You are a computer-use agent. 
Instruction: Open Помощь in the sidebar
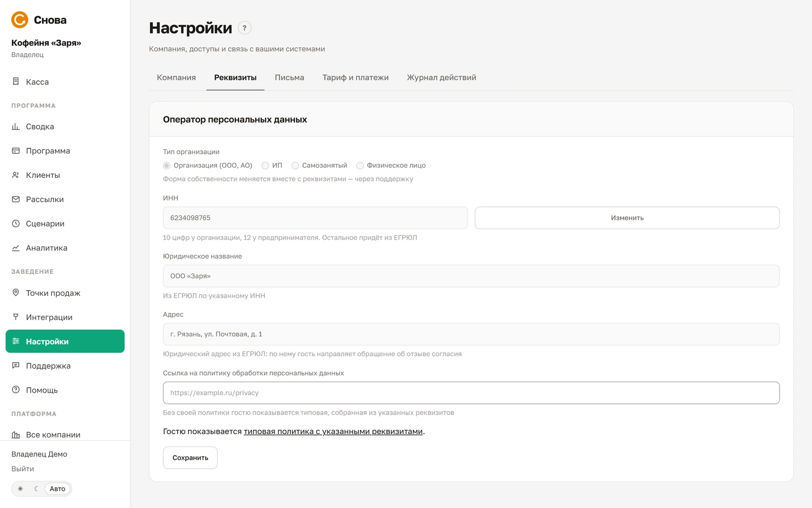point(65,390)
